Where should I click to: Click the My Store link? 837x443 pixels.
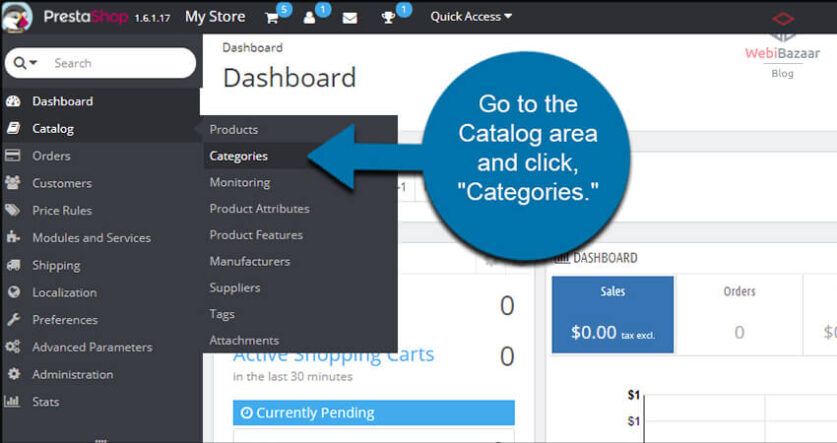(215, 17)
